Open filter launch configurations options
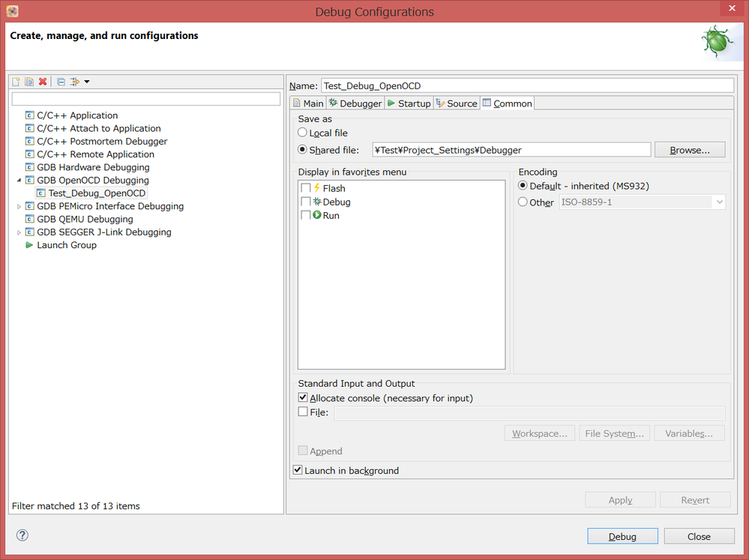 coord(73,81)
